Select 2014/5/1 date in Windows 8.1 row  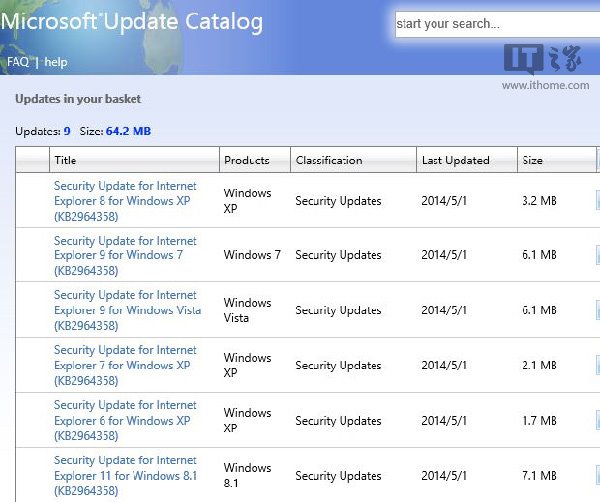coord(444,476)
